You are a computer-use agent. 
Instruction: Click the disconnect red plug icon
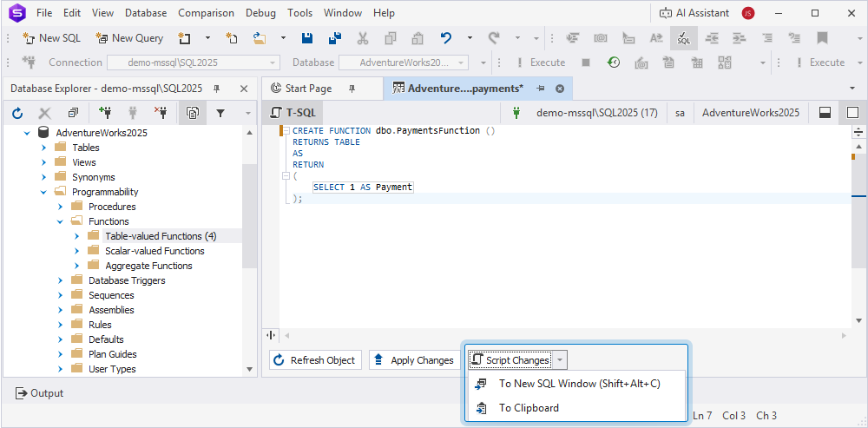(161, 114)
